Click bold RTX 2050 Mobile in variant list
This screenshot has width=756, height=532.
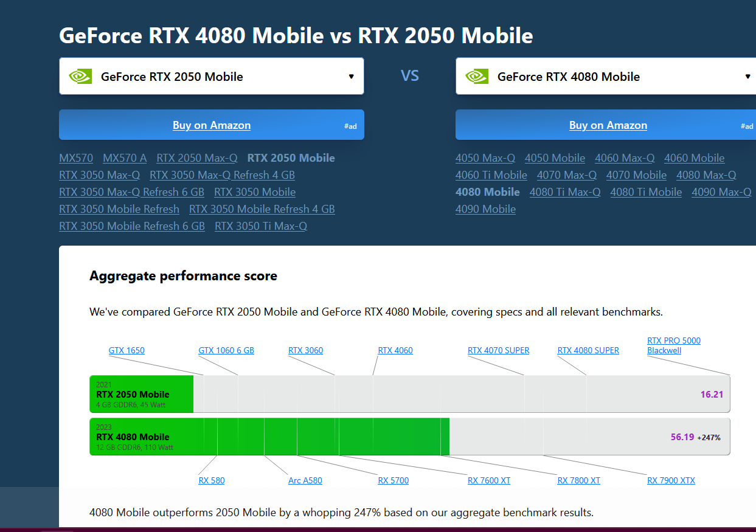point(291,158)
